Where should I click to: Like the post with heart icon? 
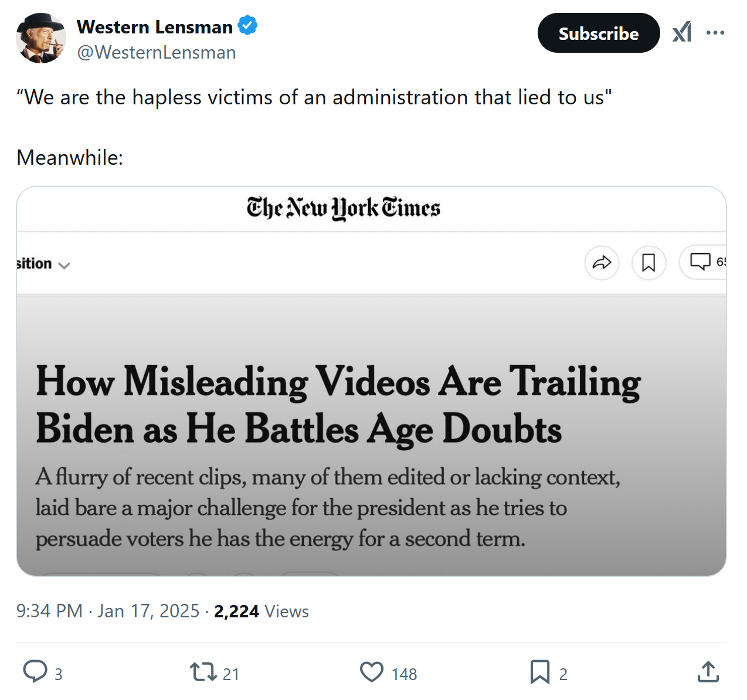pyautogui.click(x=372, y=672)
